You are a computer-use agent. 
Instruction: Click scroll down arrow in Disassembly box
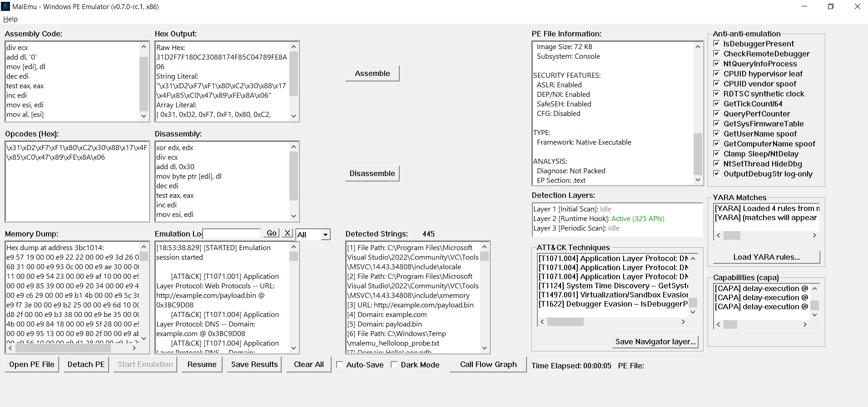point(294,216)
